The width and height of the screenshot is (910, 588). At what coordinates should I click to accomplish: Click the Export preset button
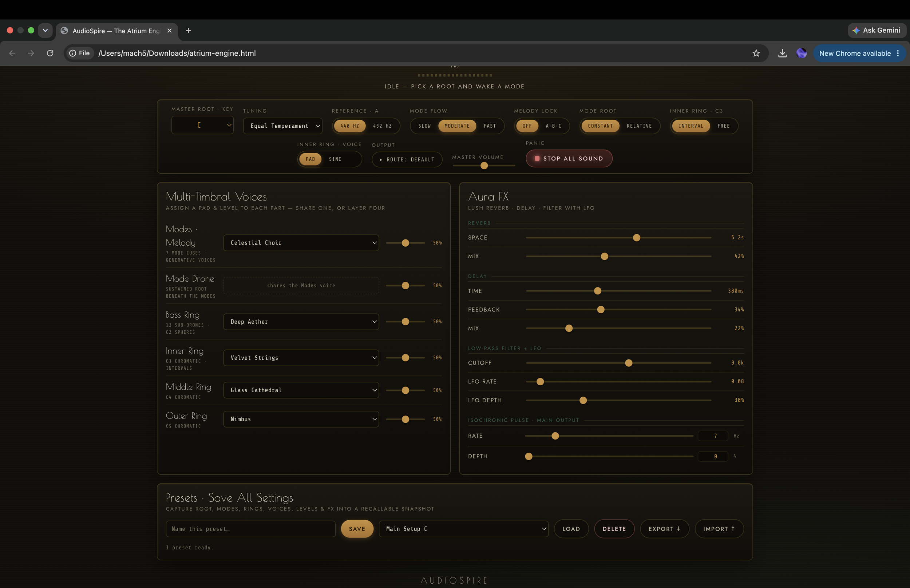click(x=664, y=529)
